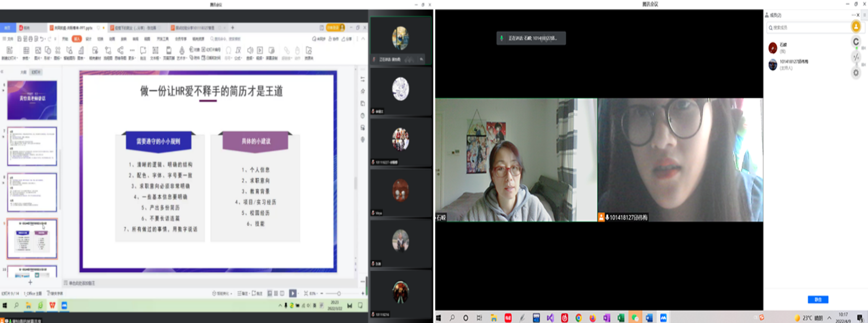Click the Chart insert icon

point(81,51)
